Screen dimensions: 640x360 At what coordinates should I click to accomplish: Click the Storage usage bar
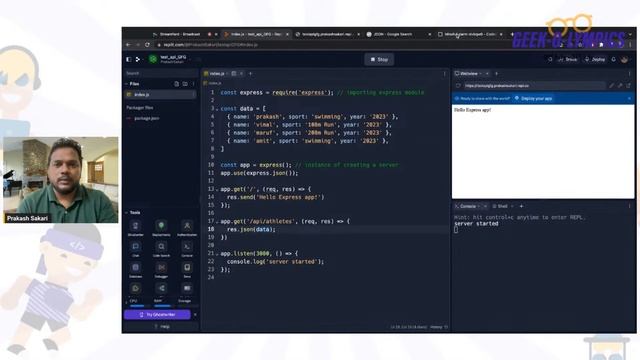(x=187, y=305)
